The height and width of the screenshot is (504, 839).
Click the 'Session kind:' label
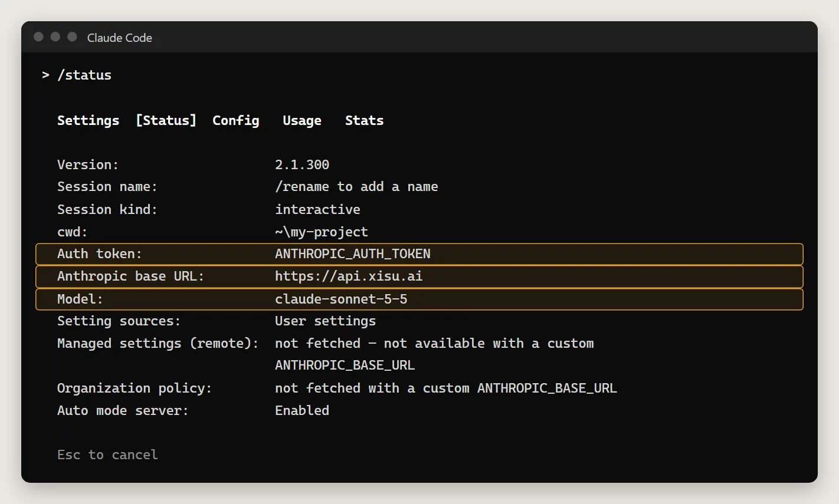[x=107, y=209]
